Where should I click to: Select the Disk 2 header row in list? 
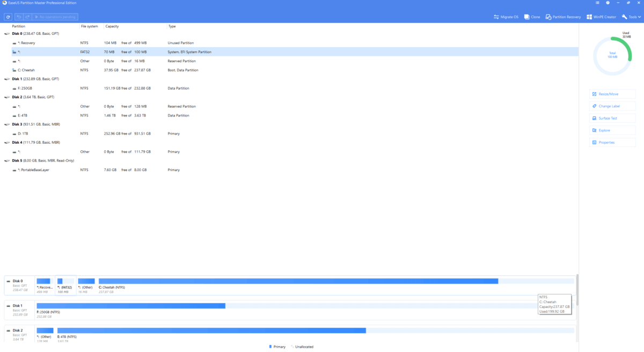(x=290, y=97)
